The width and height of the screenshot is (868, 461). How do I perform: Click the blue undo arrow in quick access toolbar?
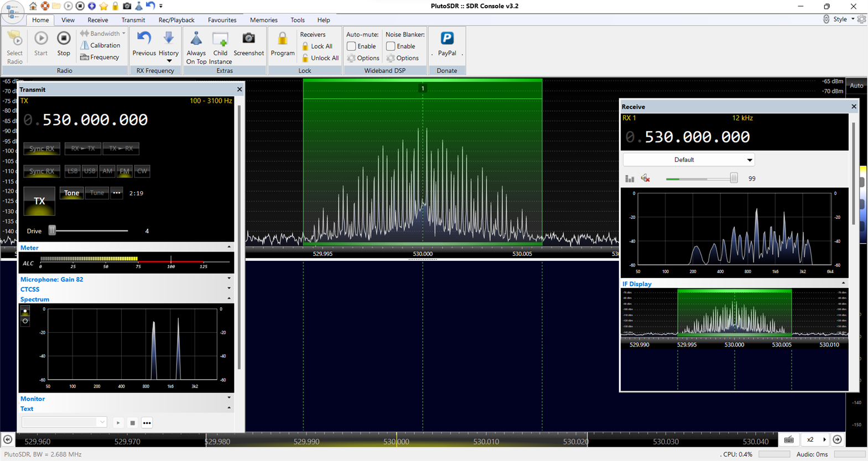pyautogui.click(x=150, y=6)
